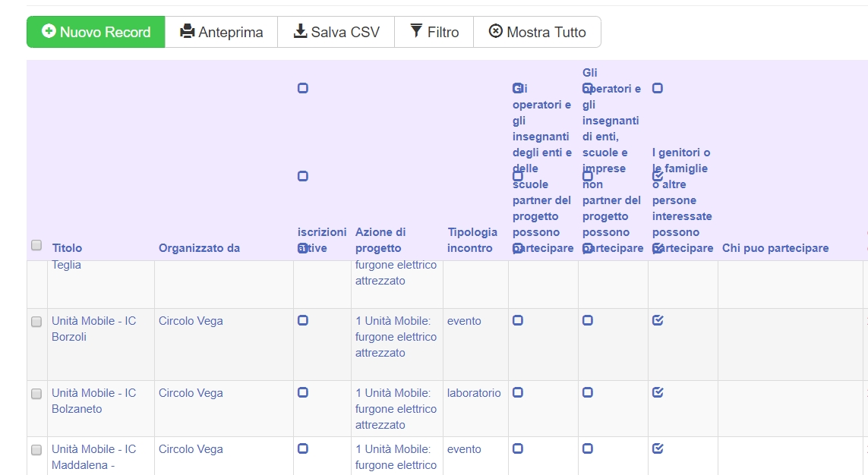The height and width of the screenshot is (475, 868).
Task: Toggle the select-all checkbox in table header
Action: pos(36,245)
